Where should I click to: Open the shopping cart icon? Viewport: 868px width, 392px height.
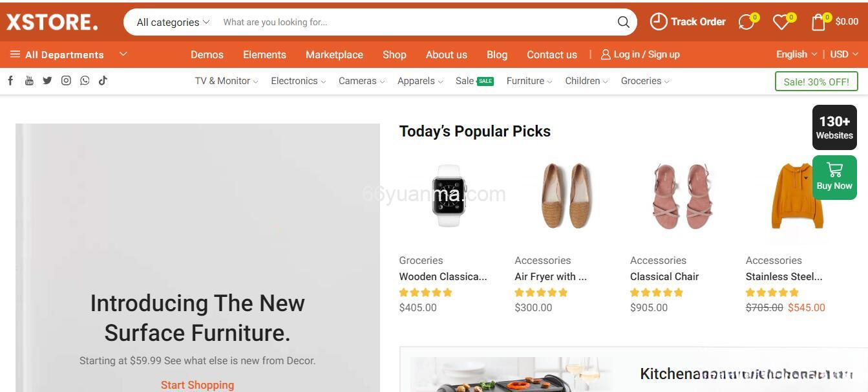pos(819,22)
